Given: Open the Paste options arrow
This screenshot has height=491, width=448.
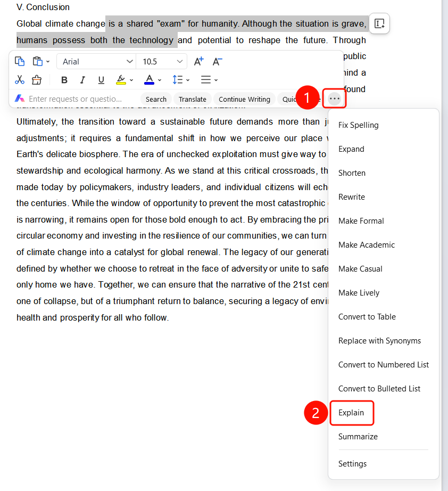Looking at the screenshot, I should pos(48,62).
